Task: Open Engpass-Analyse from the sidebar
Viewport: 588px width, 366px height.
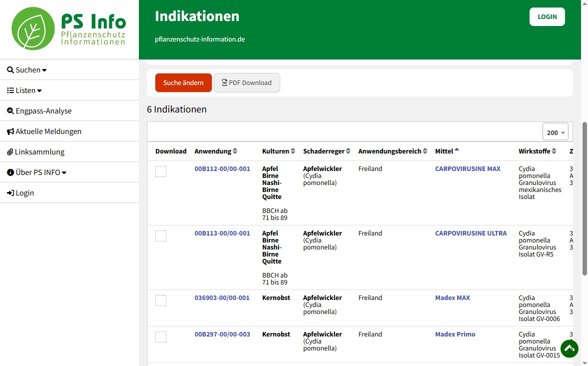Action: (39, 111)
